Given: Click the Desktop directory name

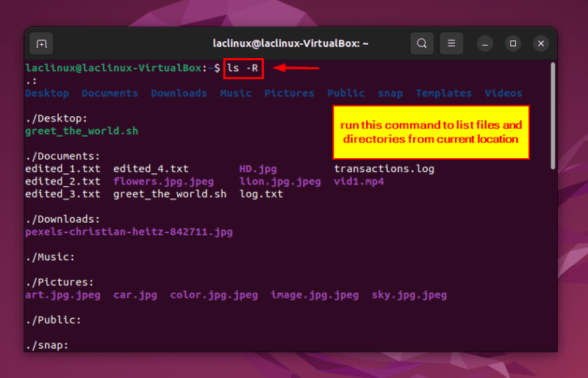Looking at the screenshot, I should (x=47, y=93).
